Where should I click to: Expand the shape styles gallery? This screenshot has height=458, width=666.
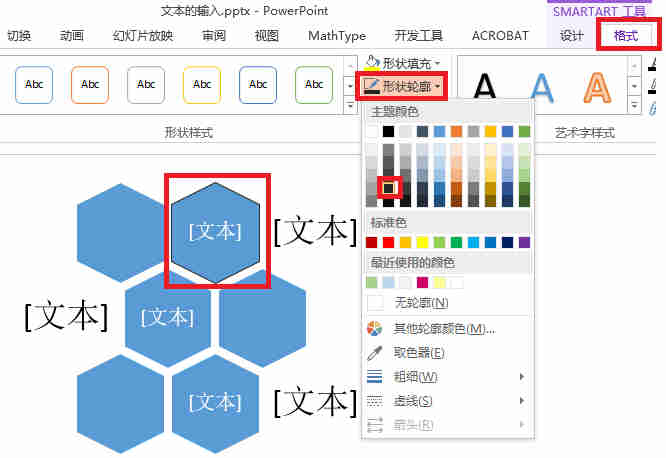[x=350, y=105]
